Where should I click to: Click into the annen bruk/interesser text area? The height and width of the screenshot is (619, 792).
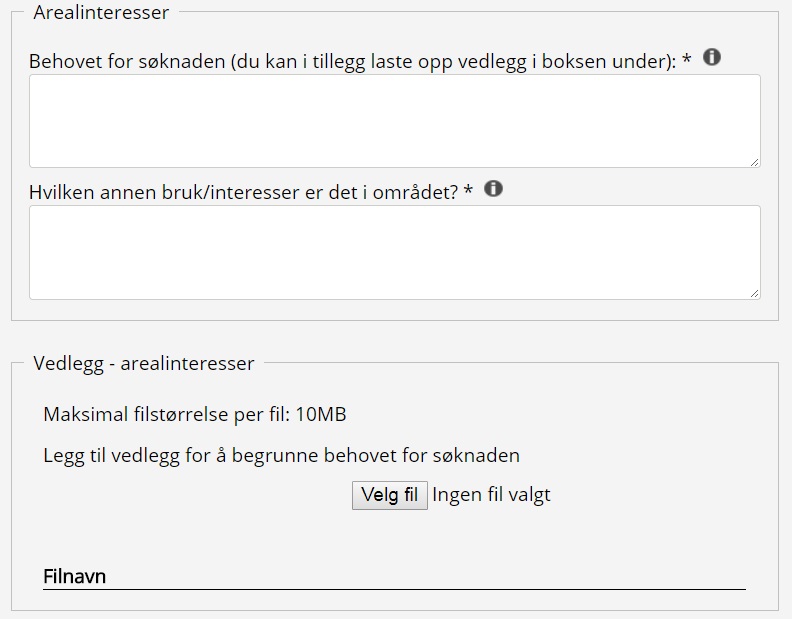pos(394,252)
